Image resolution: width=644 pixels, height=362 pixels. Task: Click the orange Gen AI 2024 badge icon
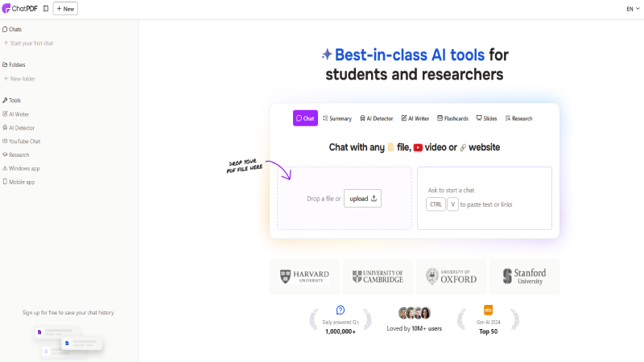coord(489,310)
